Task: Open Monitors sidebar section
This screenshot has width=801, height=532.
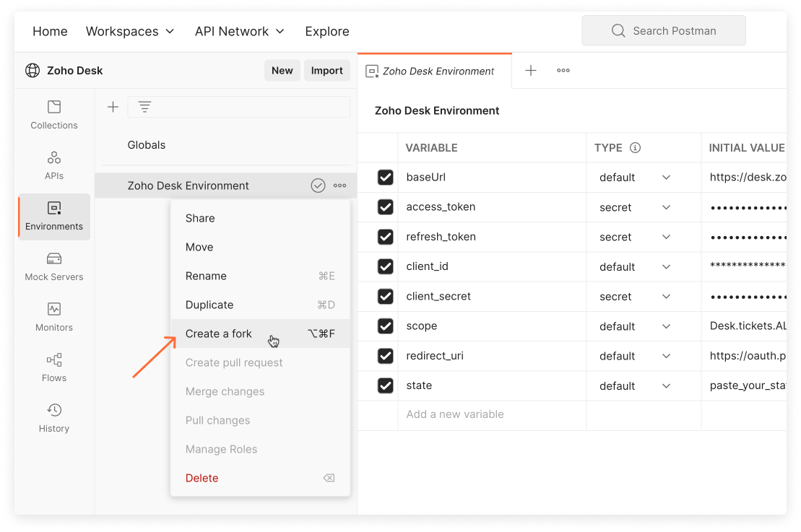Action: (x=53, y=317)
